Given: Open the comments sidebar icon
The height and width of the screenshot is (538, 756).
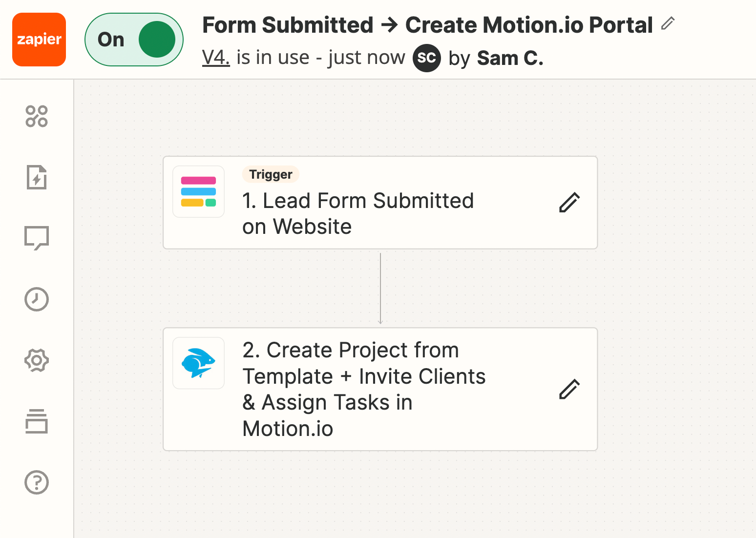Looking at the screenshot, I should tap(37, 238).
